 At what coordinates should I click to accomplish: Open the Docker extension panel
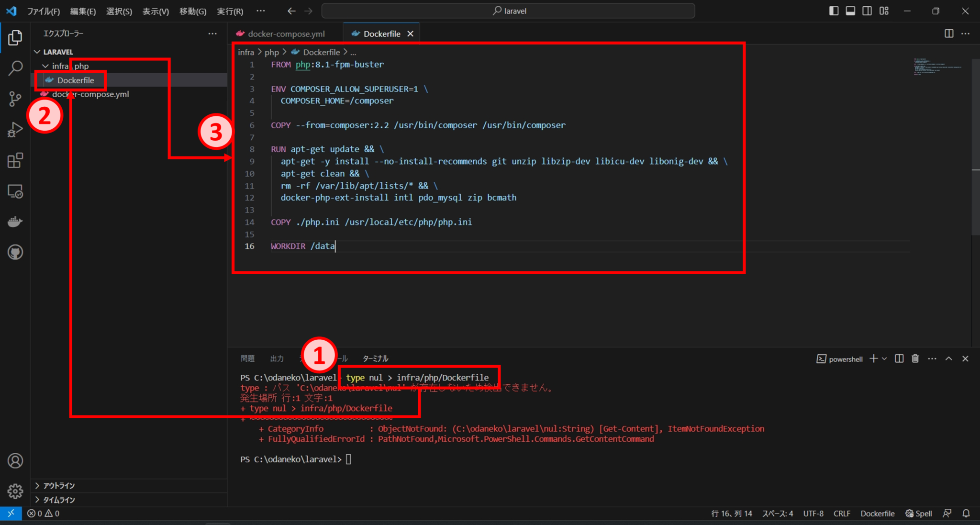[16, 221]
